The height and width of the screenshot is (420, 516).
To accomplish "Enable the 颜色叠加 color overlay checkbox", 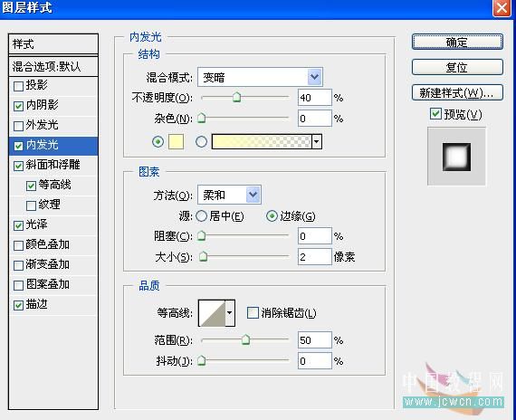I will (x=18, y=245).
